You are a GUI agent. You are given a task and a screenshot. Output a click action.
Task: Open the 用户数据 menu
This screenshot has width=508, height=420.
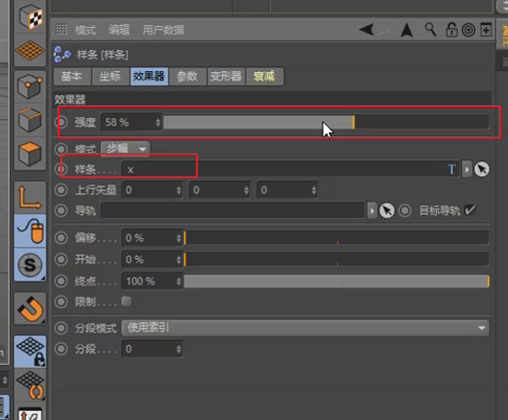(164, 30)
